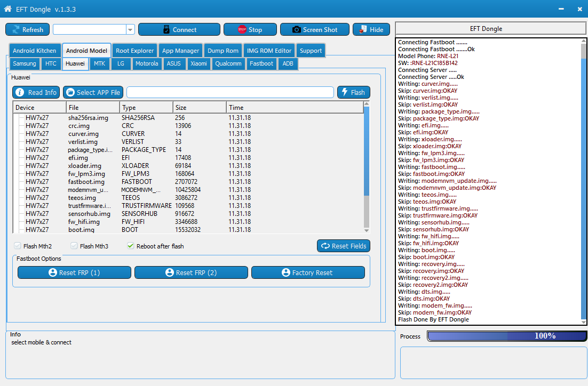Click the home icon in title bar
Viewport: 588px width, 386px height.
[7, 9]
